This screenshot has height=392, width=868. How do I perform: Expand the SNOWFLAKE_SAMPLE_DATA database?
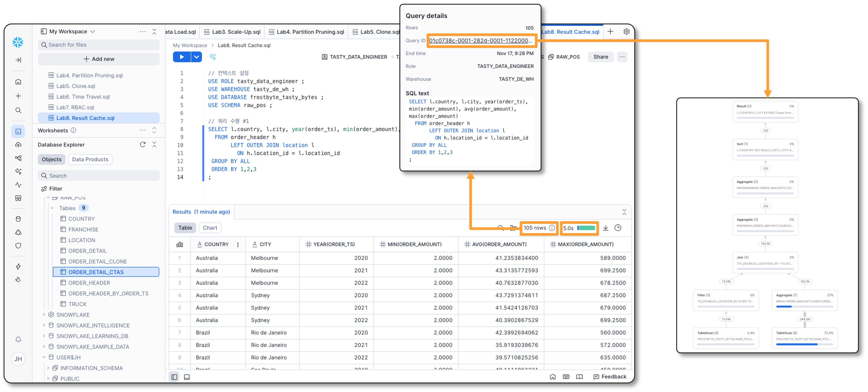pos(44,346)
